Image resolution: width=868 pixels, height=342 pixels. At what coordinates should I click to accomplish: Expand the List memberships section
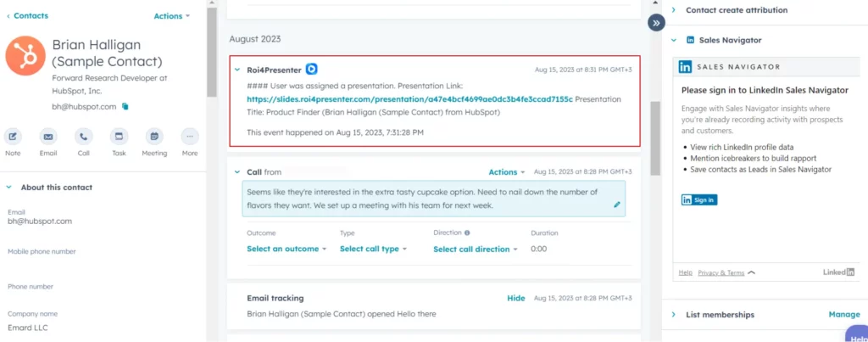pos(674,314)
